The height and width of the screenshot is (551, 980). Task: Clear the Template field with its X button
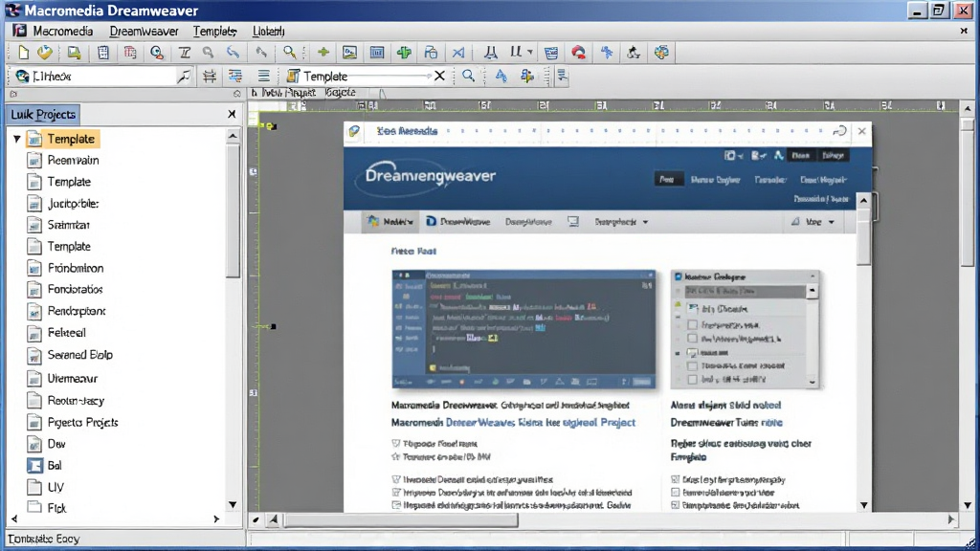pos(439,77)
